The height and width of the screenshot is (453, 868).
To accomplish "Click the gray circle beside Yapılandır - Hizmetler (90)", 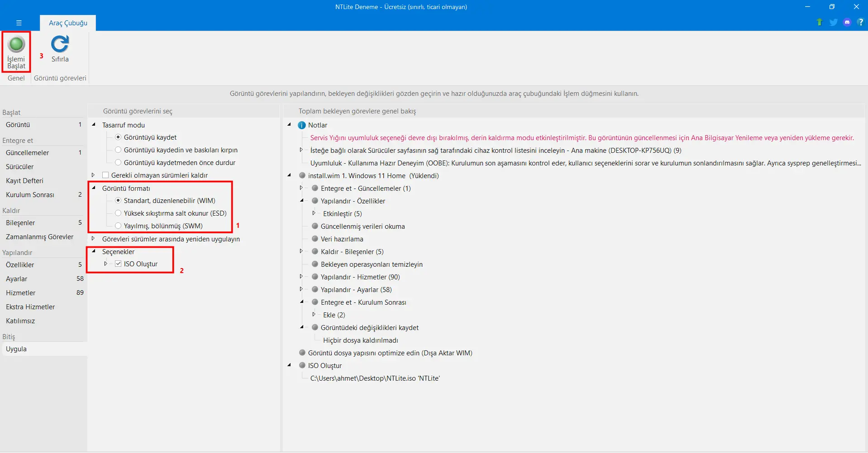I will tap(315, 277).
